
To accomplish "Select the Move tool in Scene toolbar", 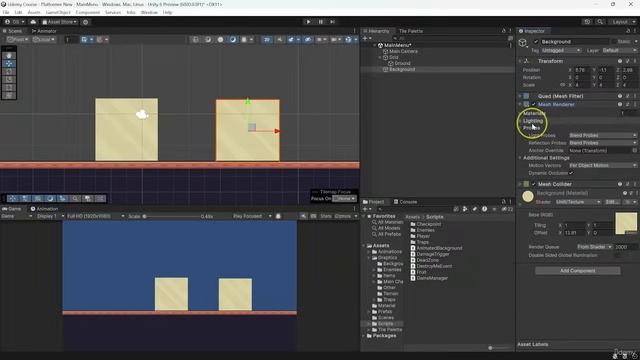I will click(x=9, y=63).
